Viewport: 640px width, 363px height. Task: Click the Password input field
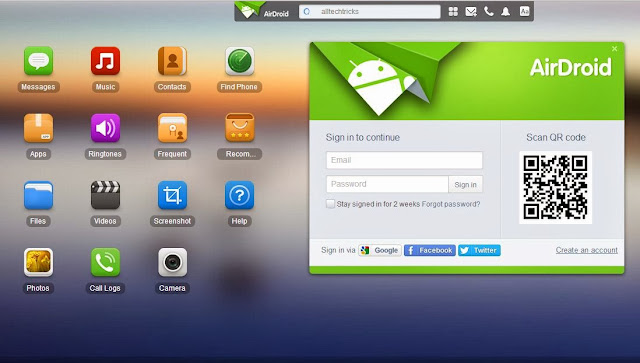pos(387,184)
